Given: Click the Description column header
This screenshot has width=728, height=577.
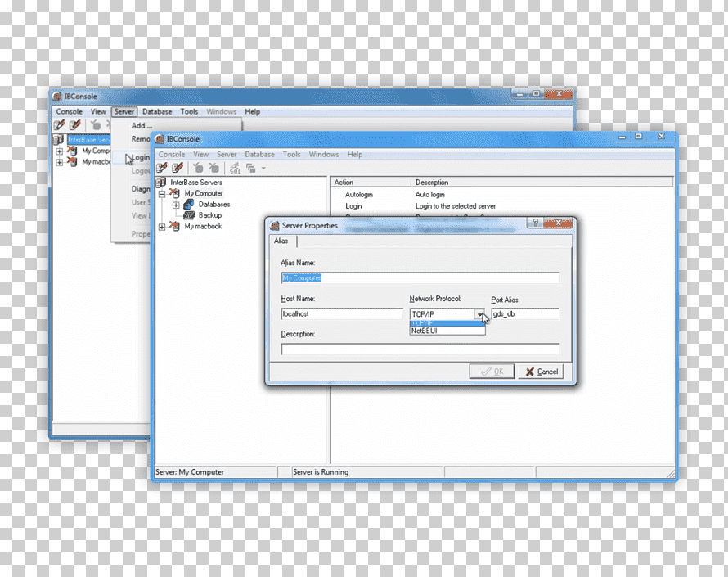Looking at the screenshot, I should pos(542,183).
